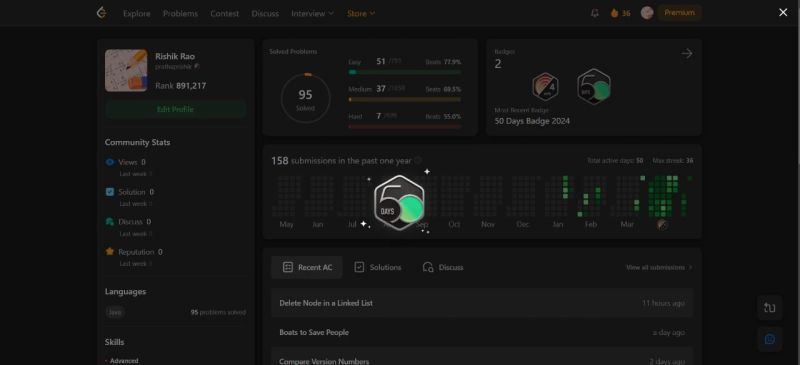Select the Recent AC tab
The width and height of the screenshot is (800, 365).
click(307, 267)
